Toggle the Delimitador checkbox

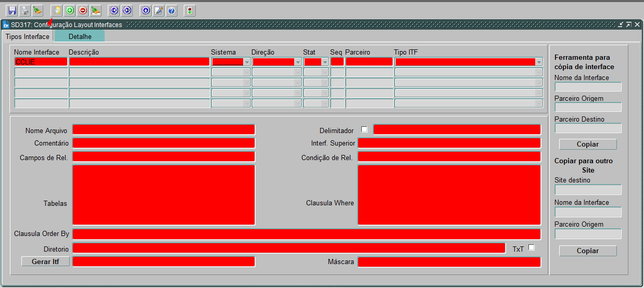(364, 129)
